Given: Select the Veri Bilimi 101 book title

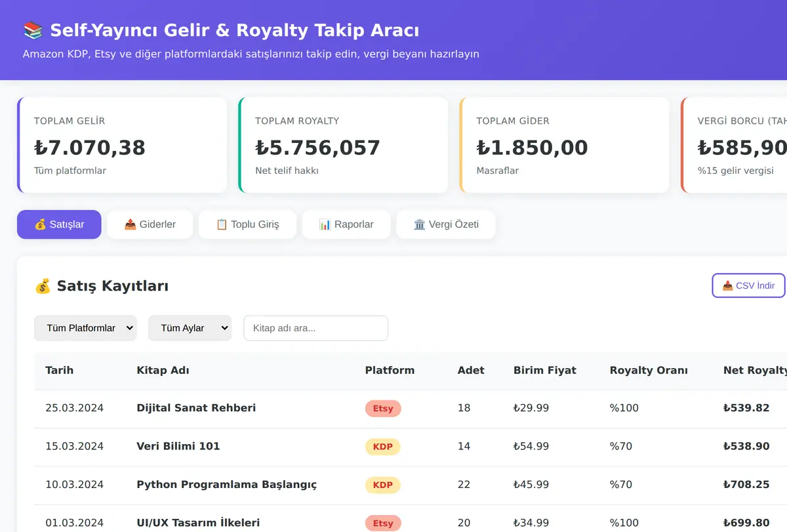Looking at the screenshot, I should click(178, 446).
